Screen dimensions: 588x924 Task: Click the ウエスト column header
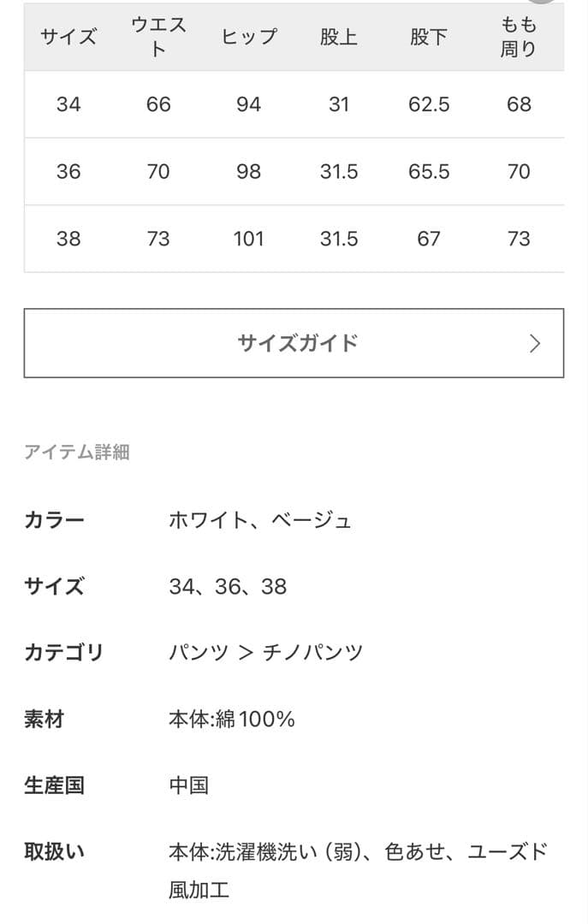coord(157,37)
